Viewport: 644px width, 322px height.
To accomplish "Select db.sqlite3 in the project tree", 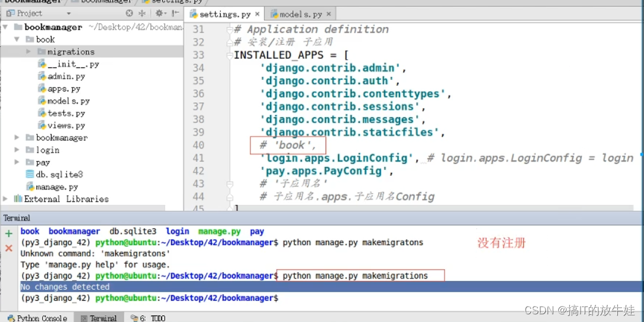I will [x=59, y=175].
